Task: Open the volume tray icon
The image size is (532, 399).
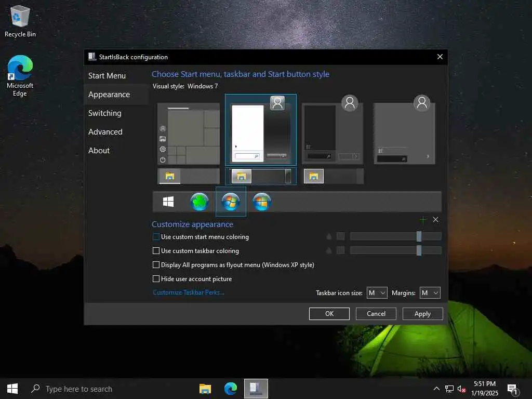Action: 461,389
